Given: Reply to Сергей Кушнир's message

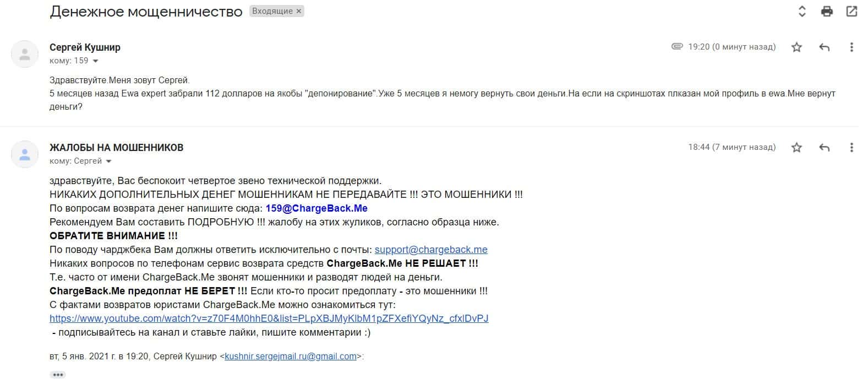Looking at the screenshot, I should tap(824, 47).
